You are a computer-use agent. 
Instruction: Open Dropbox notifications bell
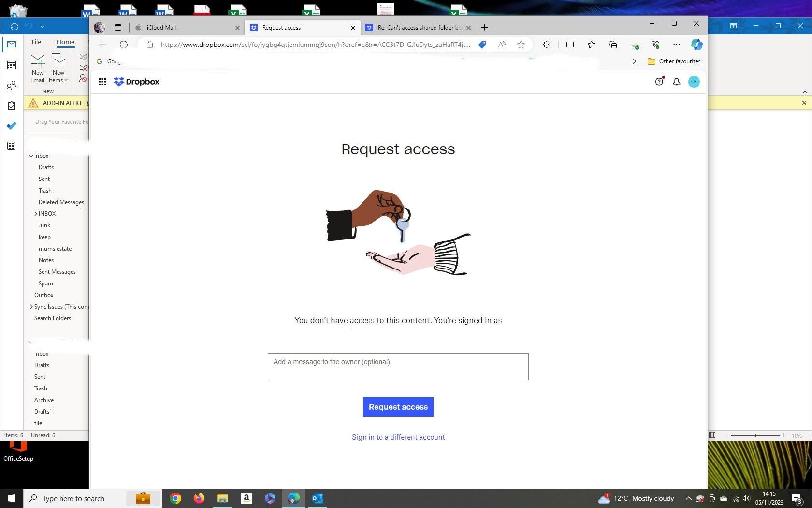tap(677, 82)
